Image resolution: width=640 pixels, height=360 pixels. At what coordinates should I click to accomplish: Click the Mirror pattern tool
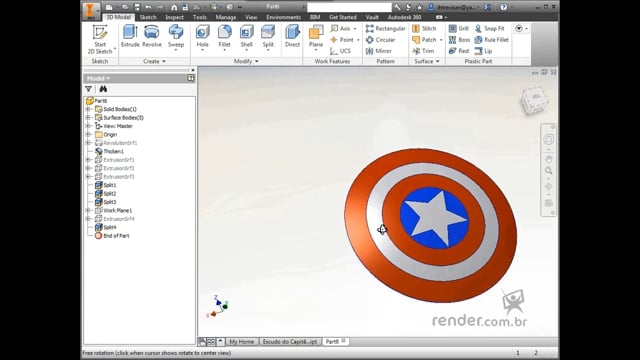point(379,51)
